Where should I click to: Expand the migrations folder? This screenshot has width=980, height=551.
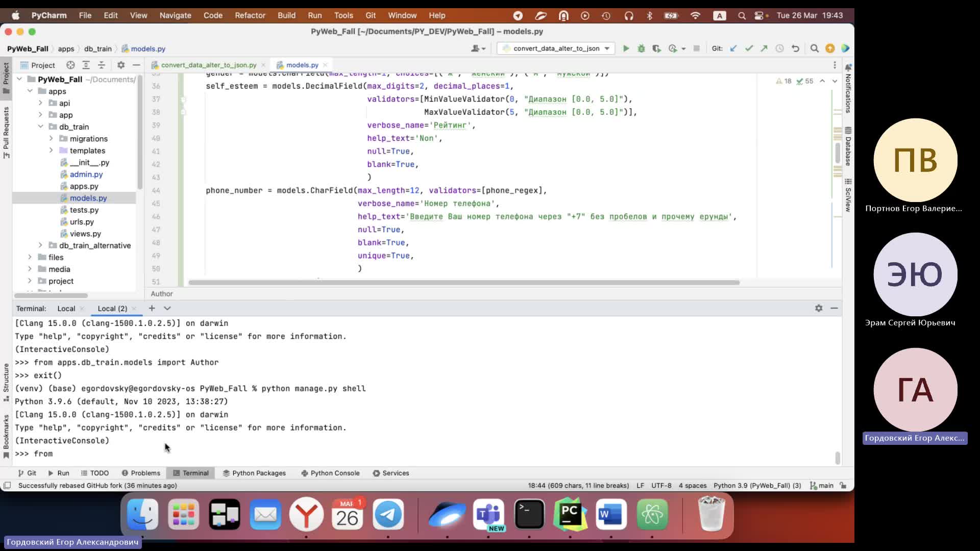(51, 138)
